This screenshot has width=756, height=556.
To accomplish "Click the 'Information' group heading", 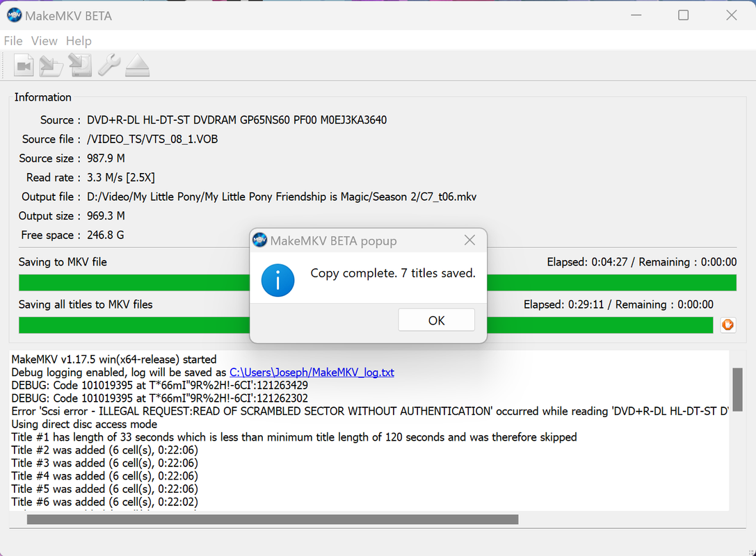I will click(43, 97).
